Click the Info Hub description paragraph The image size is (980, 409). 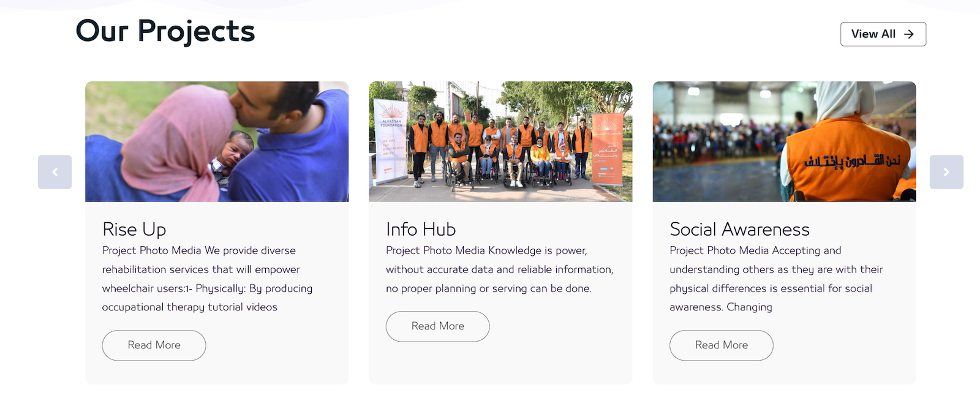(x=499, y=269)
